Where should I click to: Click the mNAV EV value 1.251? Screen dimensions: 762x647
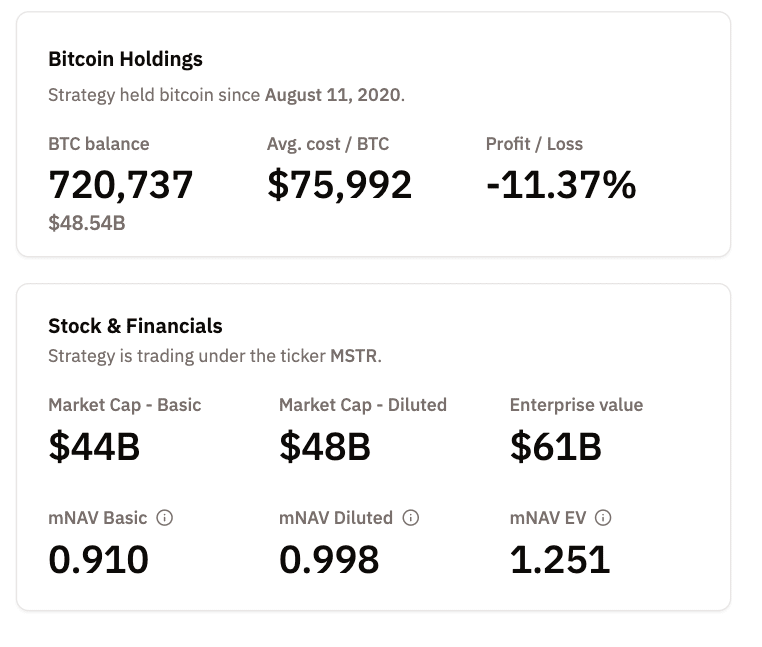(x=560, y=559)
